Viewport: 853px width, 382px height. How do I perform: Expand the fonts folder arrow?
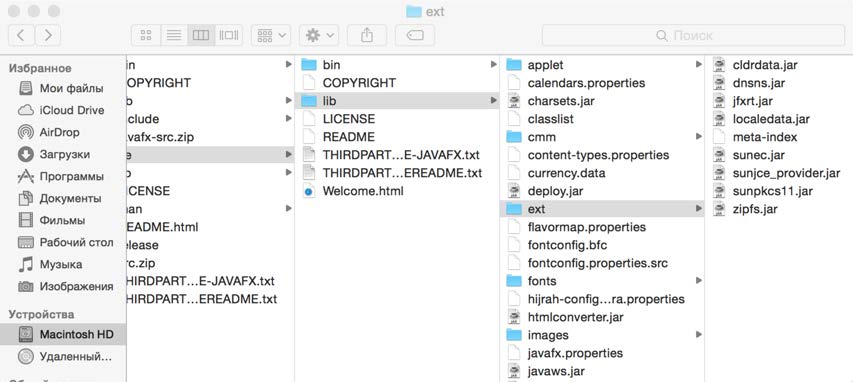pos(699,281)
